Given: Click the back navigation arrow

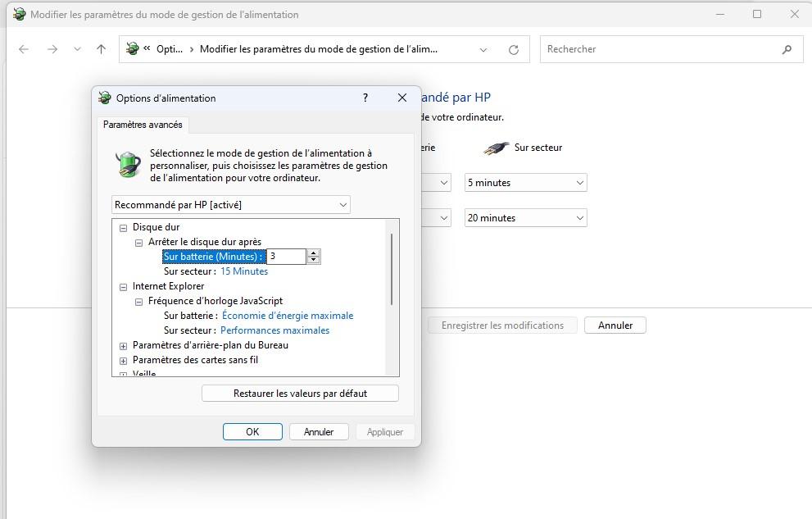Looking at the screenshot, I should [x=24, y=49].
